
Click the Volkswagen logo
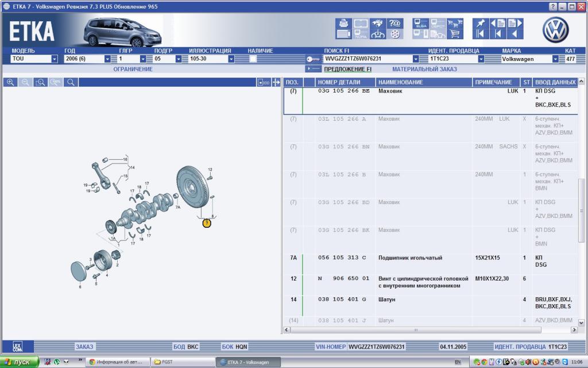(555, 30)
